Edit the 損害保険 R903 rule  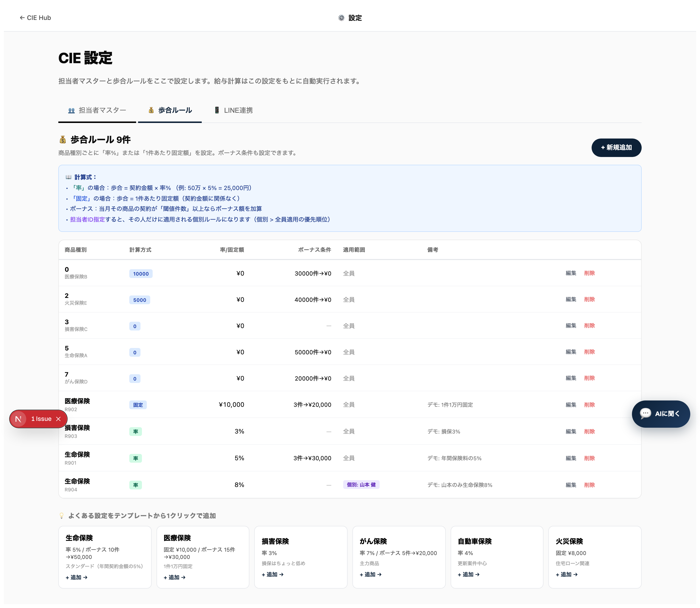(571, 432)
